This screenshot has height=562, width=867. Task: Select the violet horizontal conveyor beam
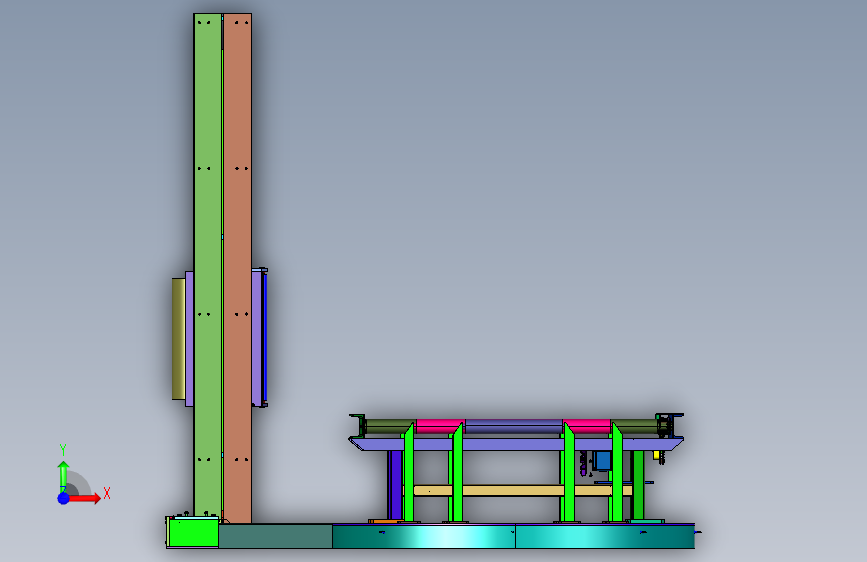515,444
